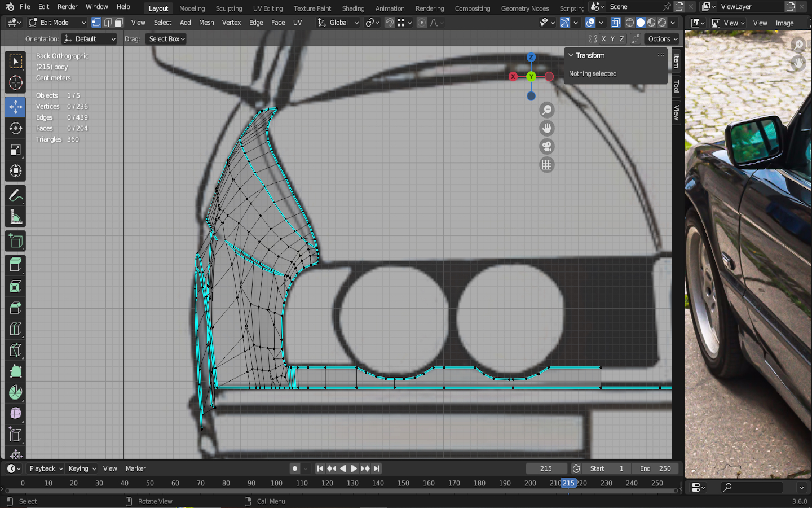Click the 3D cursor tool
Image resolution: width=812 pixels, height=508 pixels.
[15, 83]
